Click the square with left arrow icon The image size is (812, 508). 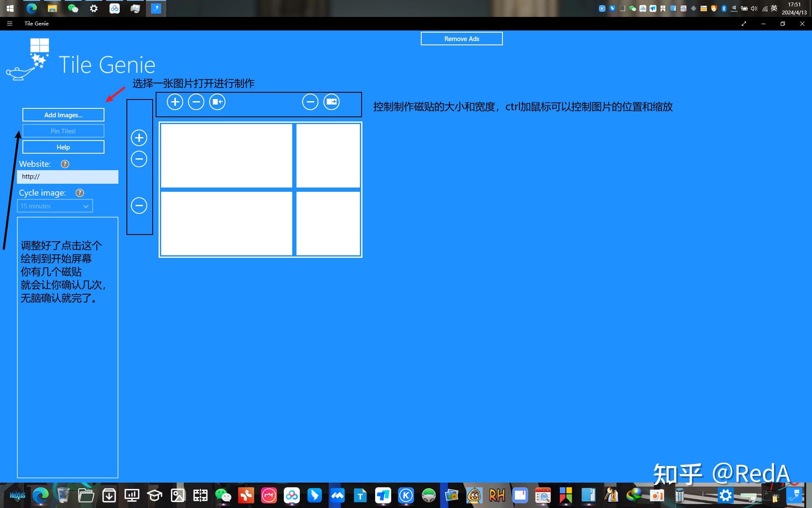tap(217, 102)
